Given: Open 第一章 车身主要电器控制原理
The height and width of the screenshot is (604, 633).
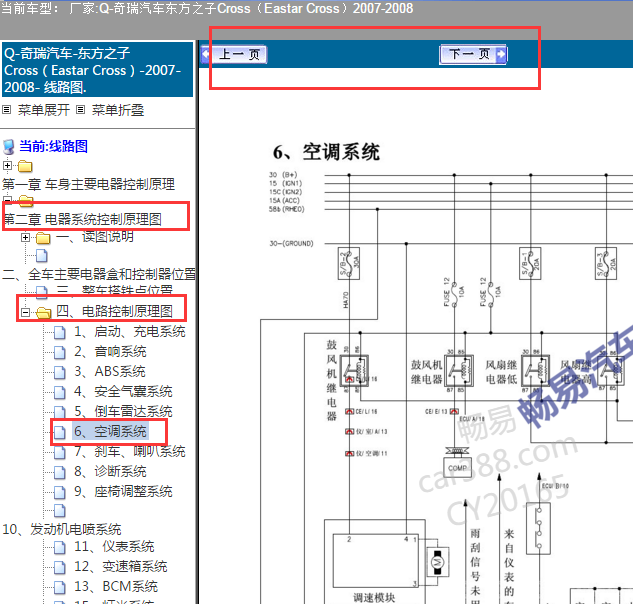Looking at the screenshot, I should pyautogui.click(x=88, y=185).
